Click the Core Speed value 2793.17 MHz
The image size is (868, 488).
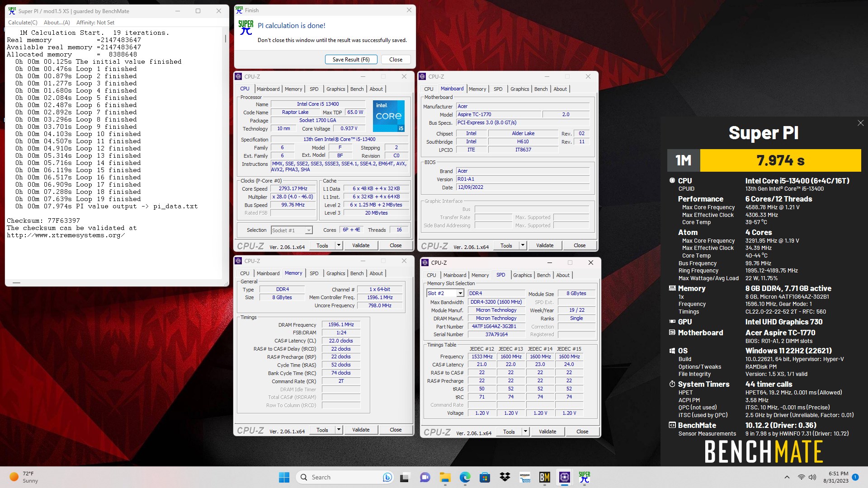pos(293,189)
